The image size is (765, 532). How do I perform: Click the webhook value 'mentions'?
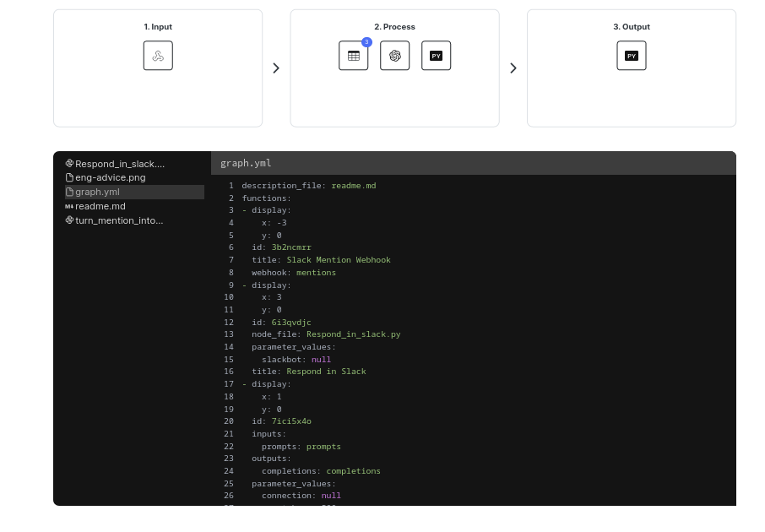tap(316, 273)
